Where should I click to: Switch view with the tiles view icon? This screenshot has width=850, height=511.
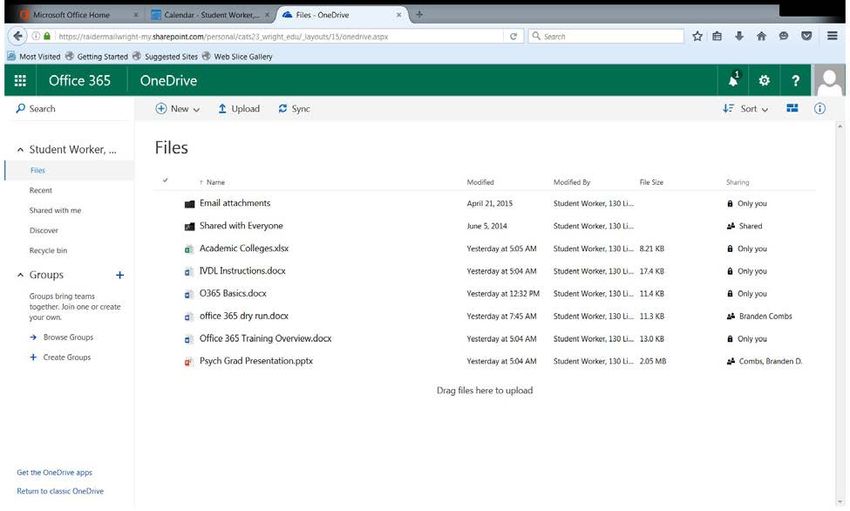coord(792,108)
